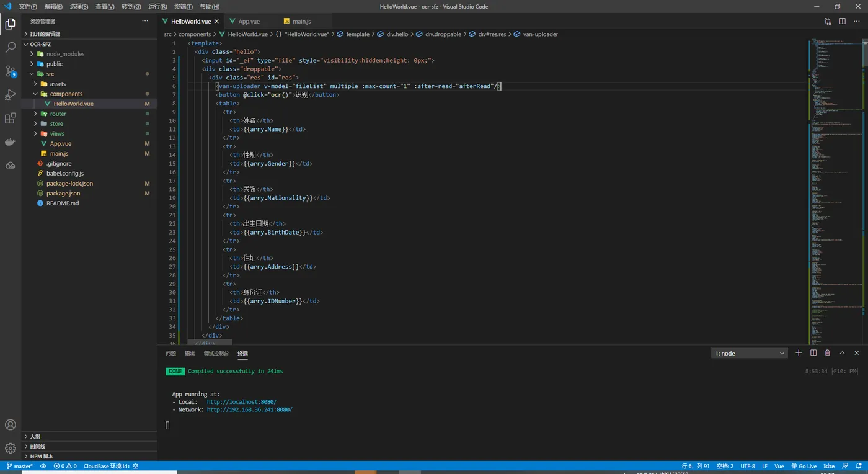This screenshot has height=474, width=868.
Task: Collapse the components folder
Action: [89, 94]
